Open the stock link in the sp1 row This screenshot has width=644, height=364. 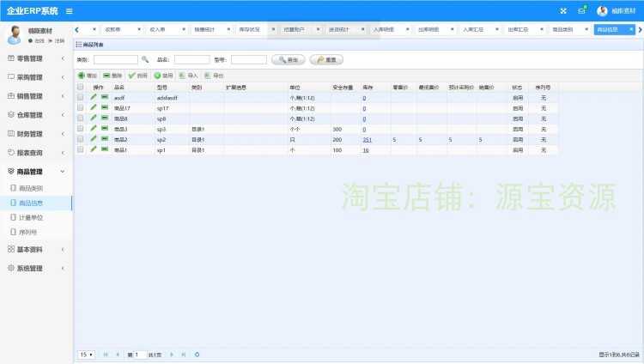[x=366, y=150]
